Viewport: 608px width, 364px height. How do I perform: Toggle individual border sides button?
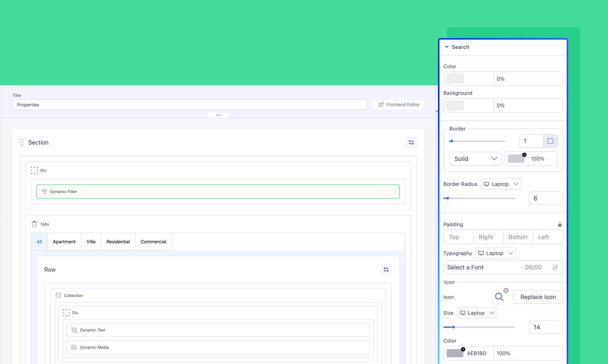coord(550,141)
